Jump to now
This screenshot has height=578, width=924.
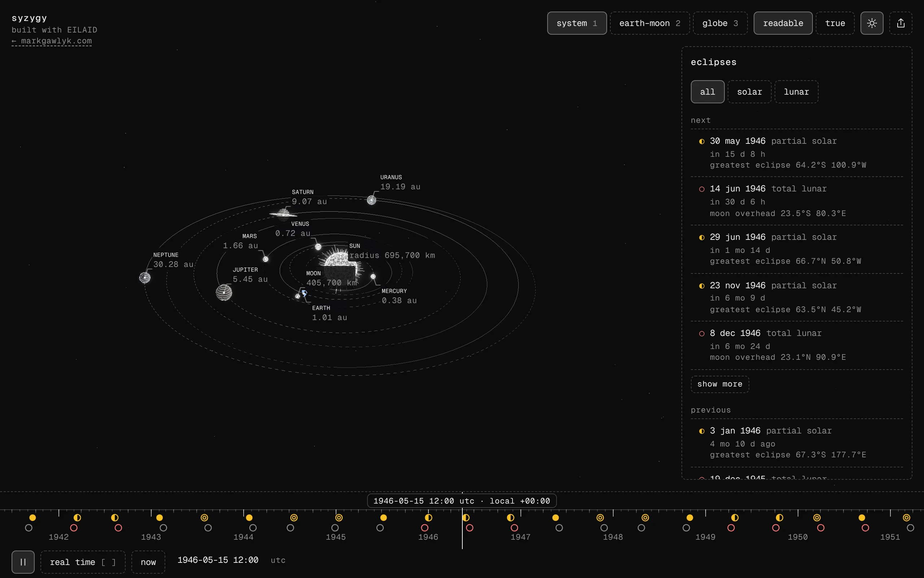click(x=148, y=562)
